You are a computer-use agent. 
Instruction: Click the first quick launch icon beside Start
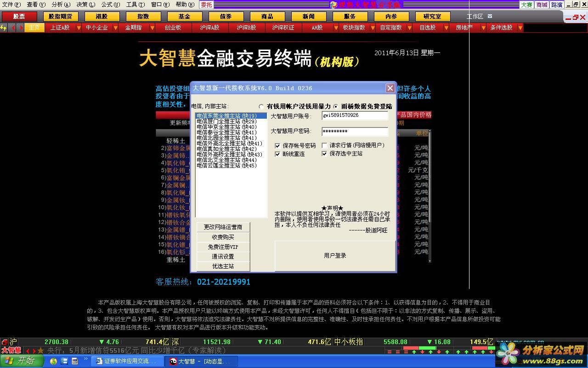(x=54, y=361)
